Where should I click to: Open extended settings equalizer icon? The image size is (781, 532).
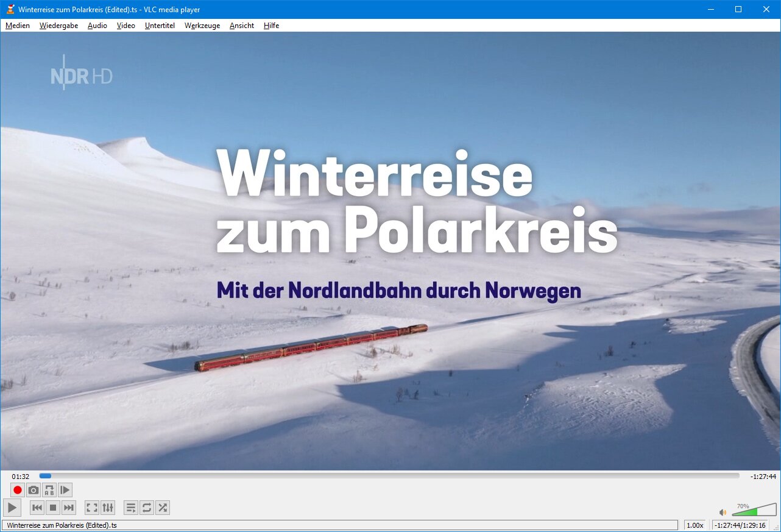[x=108, y=508]
